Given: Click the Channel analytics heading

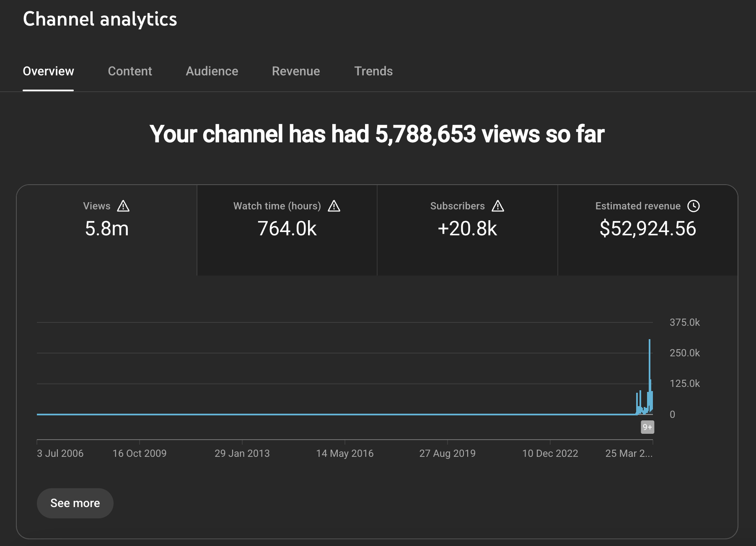Looking at the screenshot, I should pyautogui.click(x=100, y=19).
